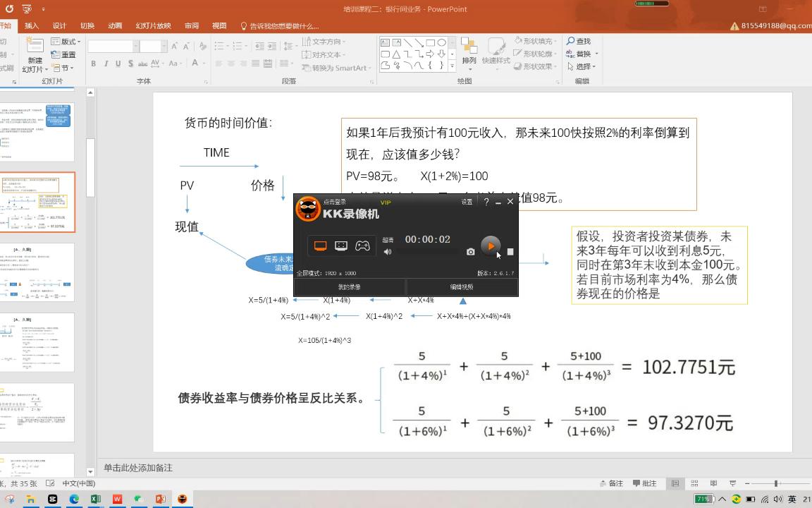
Task: Take a snapshot using the camera icon
Action: (x=471, y=250)
